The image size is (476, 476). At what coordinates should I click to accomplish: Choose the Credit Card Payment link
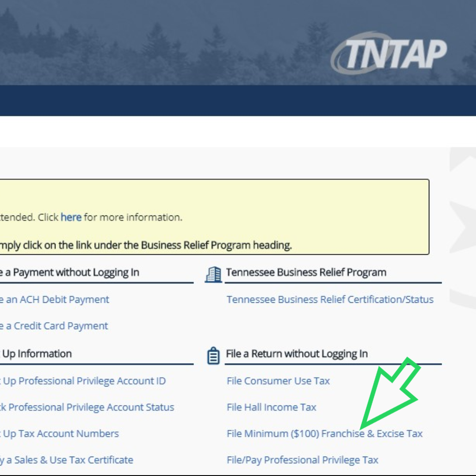click(54, 326)
